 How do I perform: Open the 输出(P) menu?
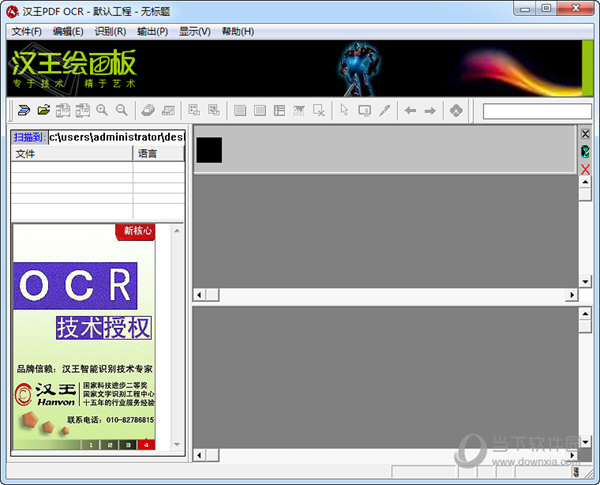pyautogui.click(x=153, y=31)
